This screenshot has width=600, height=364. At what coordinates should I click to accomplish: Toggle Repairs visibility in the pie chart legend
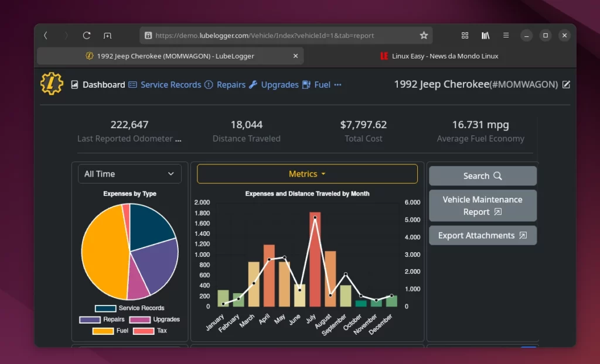click(102, 320)
